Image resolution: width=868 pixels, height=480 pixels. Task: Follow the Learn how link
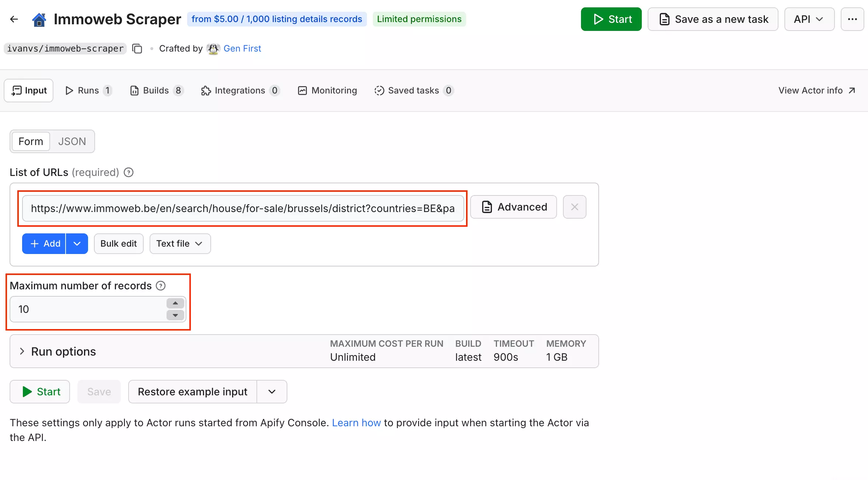tap(356, 423)
